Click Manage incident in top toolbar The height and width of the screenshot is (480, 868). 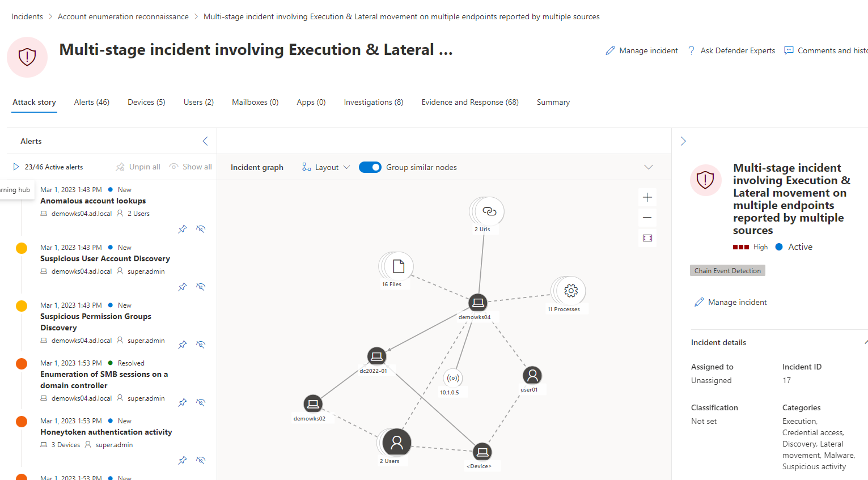click(642, 50)
